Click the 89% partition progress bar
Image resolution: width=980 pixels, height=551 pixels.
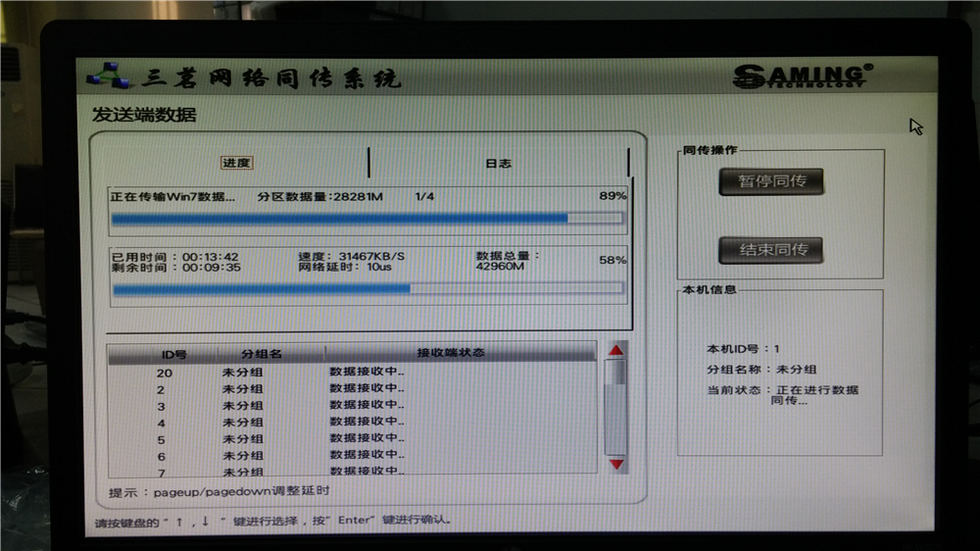coord(367,218)
